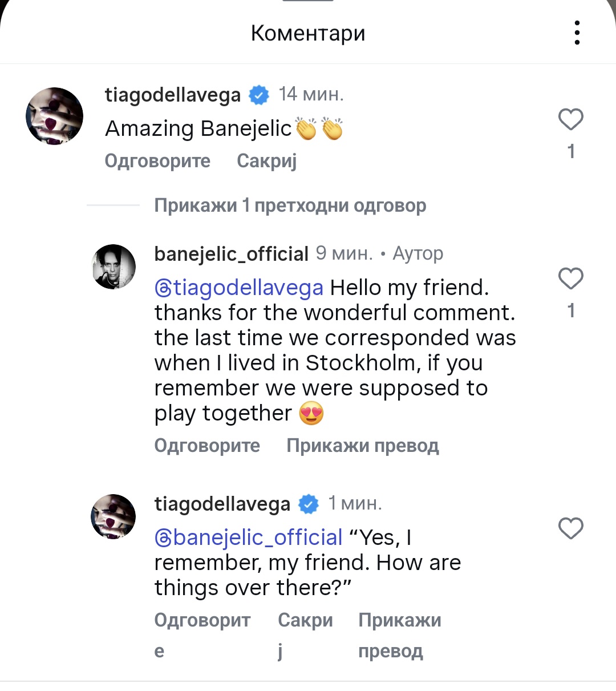Like the 'Yes, I remember' reply
616x691 pixels.
[570, 528]
